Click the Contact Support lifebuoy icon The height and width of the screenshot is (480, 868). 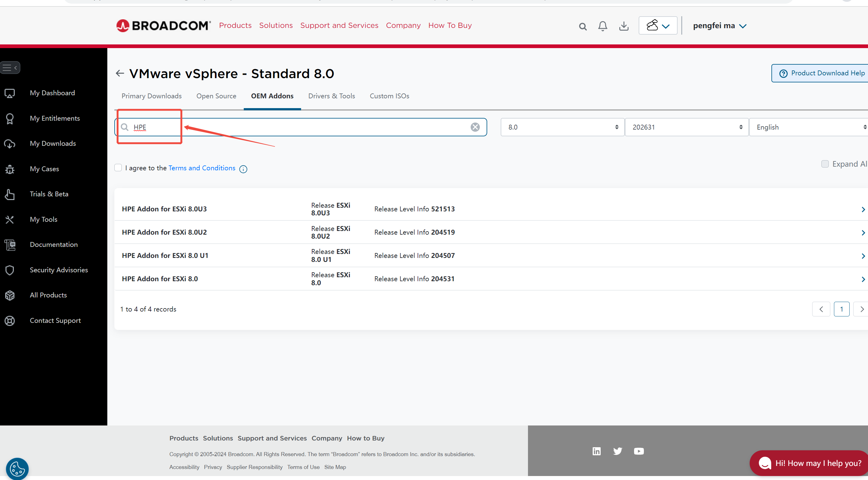tap(10, 321)
